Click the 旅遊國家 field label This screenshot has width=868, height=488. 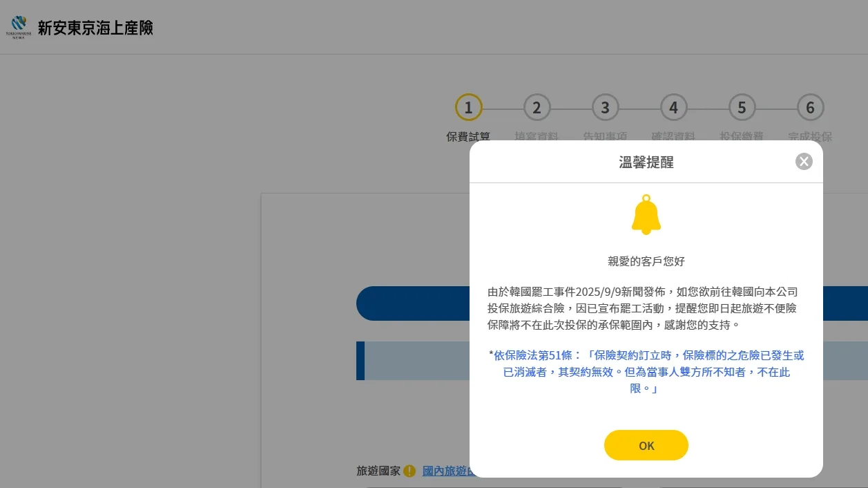378,471
